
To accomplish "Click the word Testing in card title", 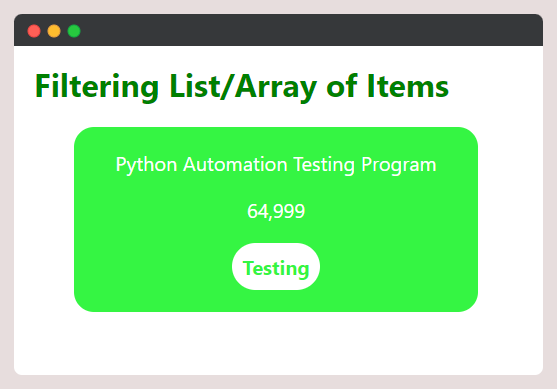I will 324,165.
